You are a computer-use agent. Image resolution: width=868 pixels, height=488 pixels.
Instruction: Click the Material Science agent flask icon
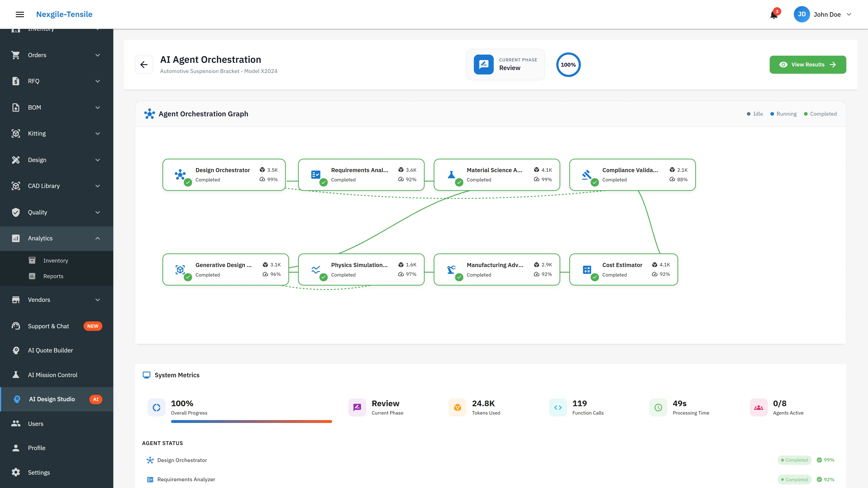pyautogui.click(x=451, y=174)
